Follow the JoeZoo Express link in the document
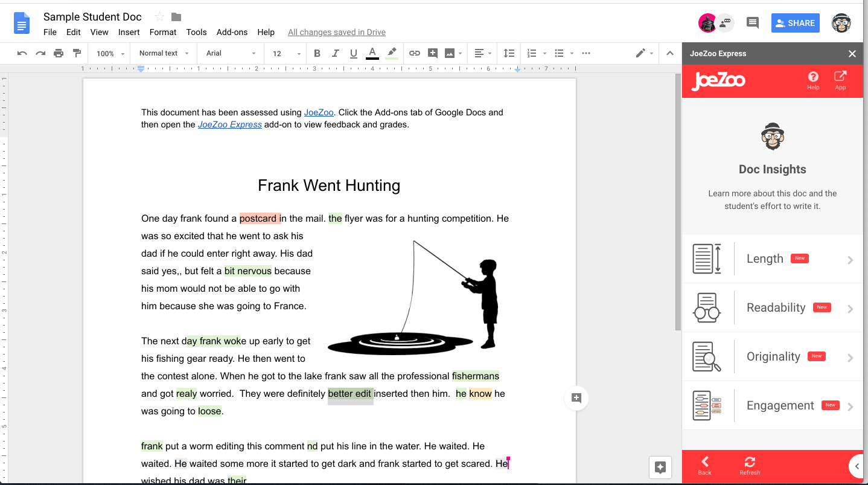 230,124
